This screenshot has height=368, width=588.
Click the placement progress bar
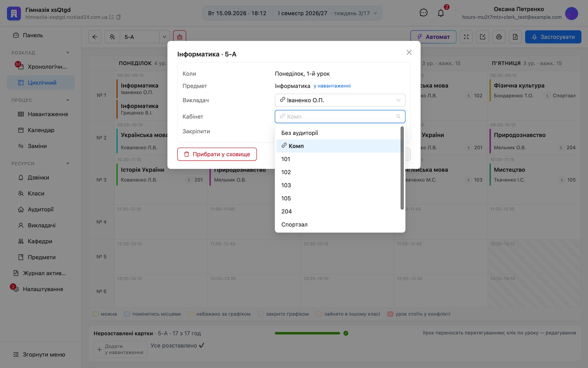(307, 333)
